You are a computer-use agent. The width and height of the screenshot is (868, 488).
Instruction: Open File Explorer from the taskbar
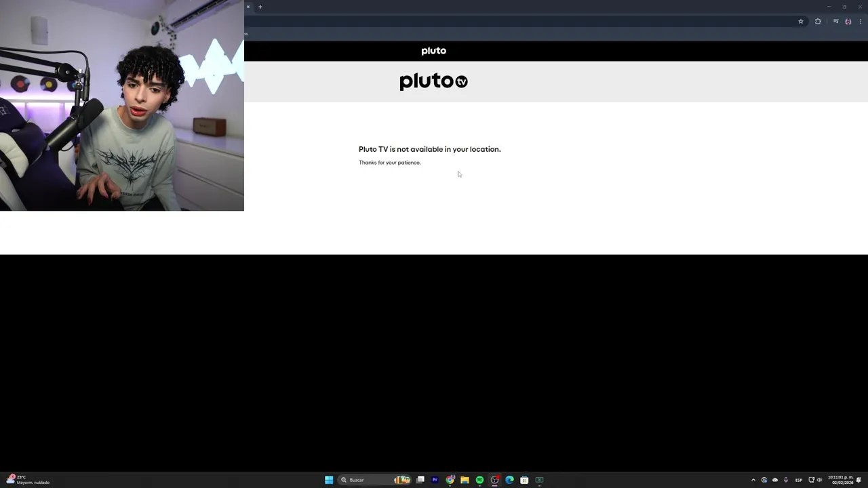[x=465, y=480]
